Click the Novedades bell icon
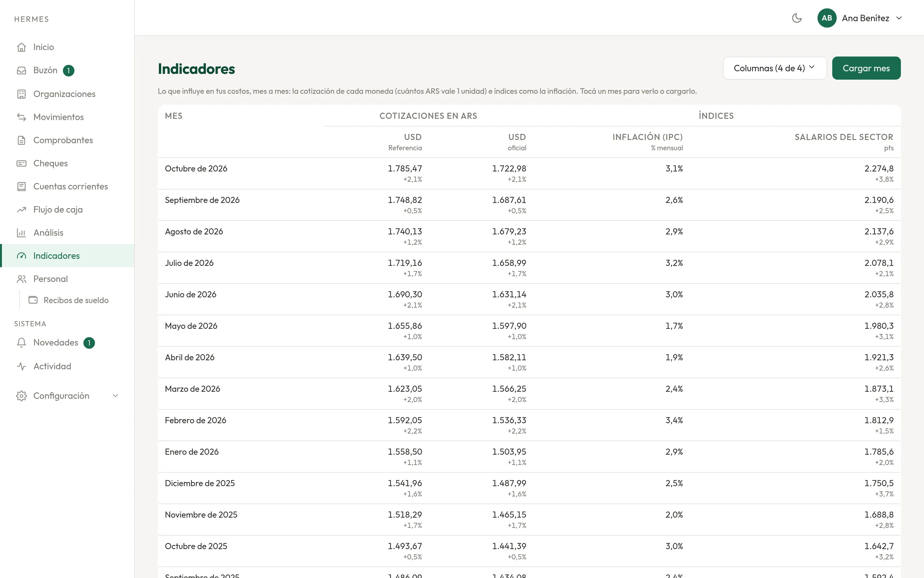924x578 pixels. (21, 343)
